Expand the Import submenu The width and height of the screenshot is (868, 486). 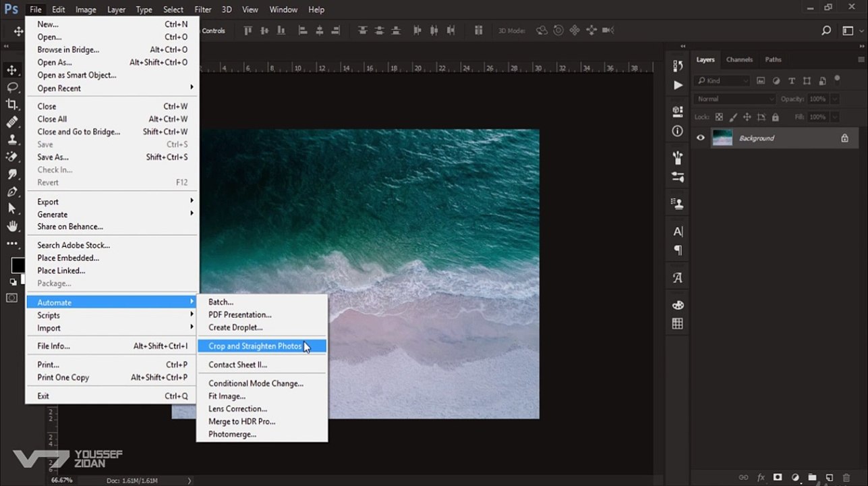click(113, 328)
